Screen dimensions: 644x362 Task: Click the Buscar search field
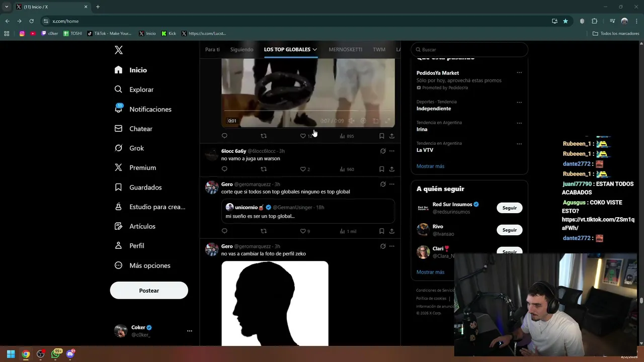point(469,50)
